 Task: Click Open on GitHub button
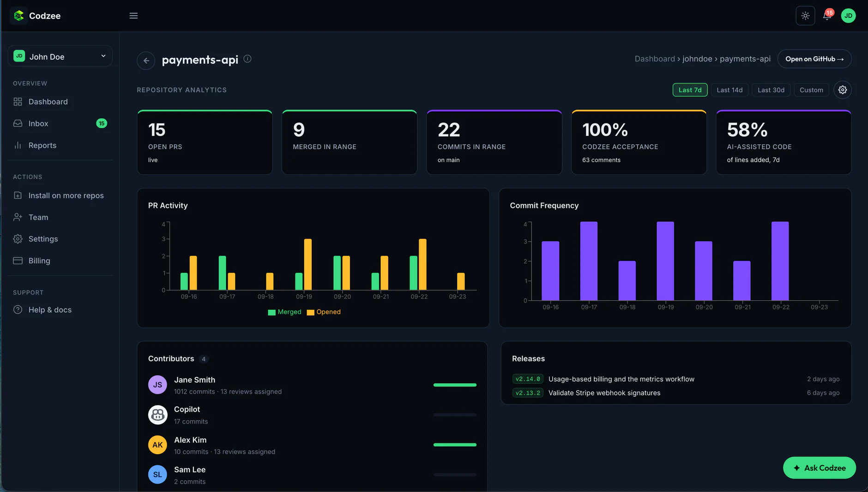(814, 59)
